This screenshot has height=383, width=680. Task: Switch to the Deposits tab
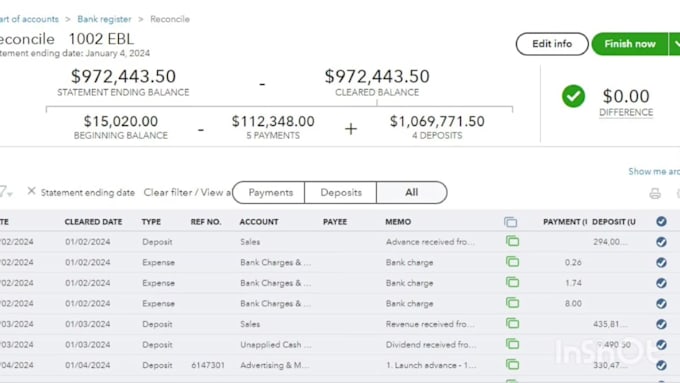click(x=341, y=193)
